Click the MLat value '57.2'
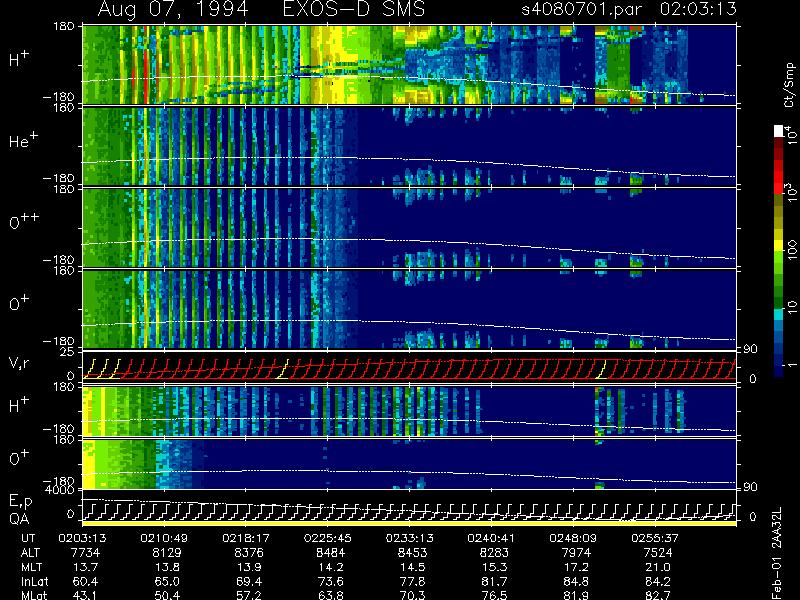 tap(249, 595)
